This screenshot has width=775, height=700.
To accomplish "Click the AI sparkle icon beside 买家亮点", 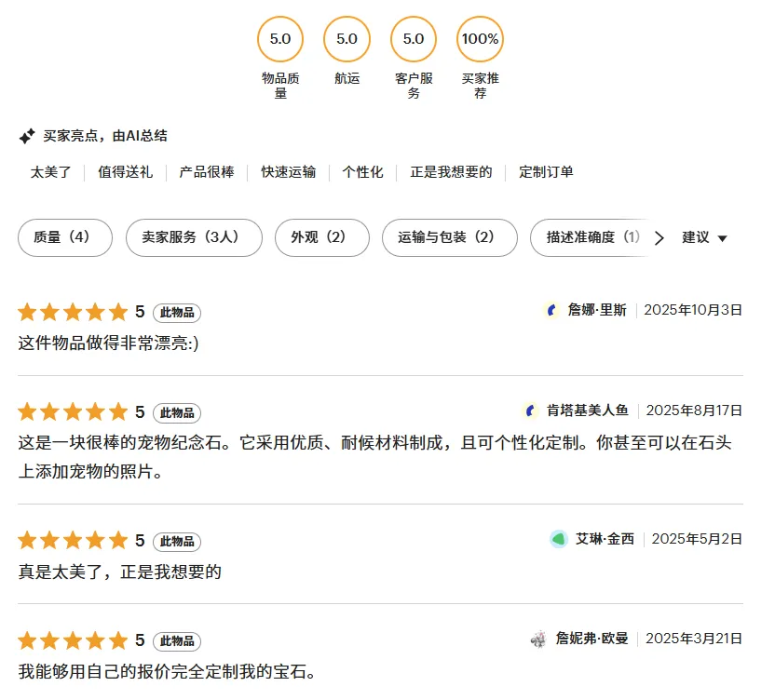I will pos(27,136).
